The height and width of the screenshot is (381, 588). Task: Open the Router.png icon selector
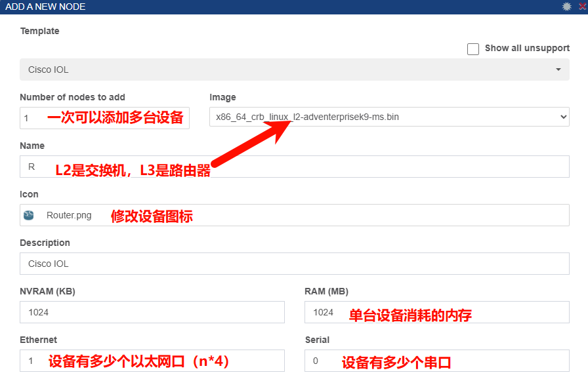[295, 215]
